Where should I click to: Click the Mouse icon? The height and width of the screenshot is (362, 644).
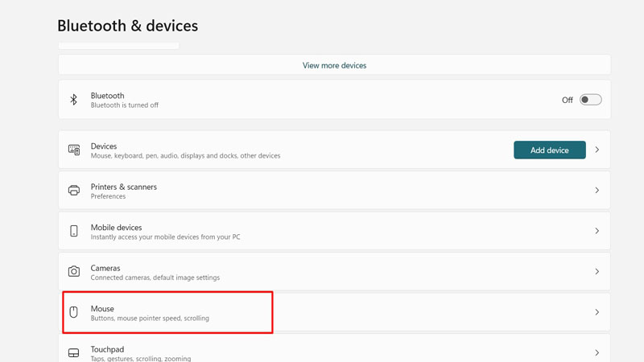pos(74,312)
